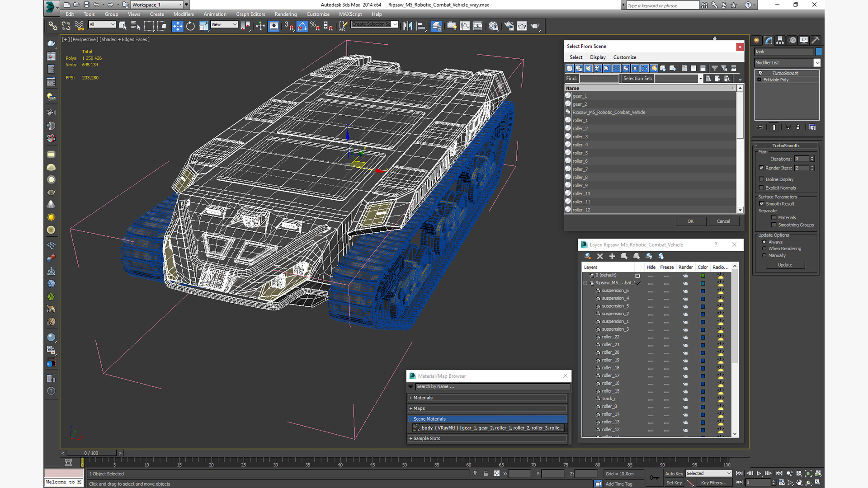Image resolution: width=868 pixels, height=488 pixels.
Task: Toggle the Angle Snap icon
Action: (x=302, y=26)
